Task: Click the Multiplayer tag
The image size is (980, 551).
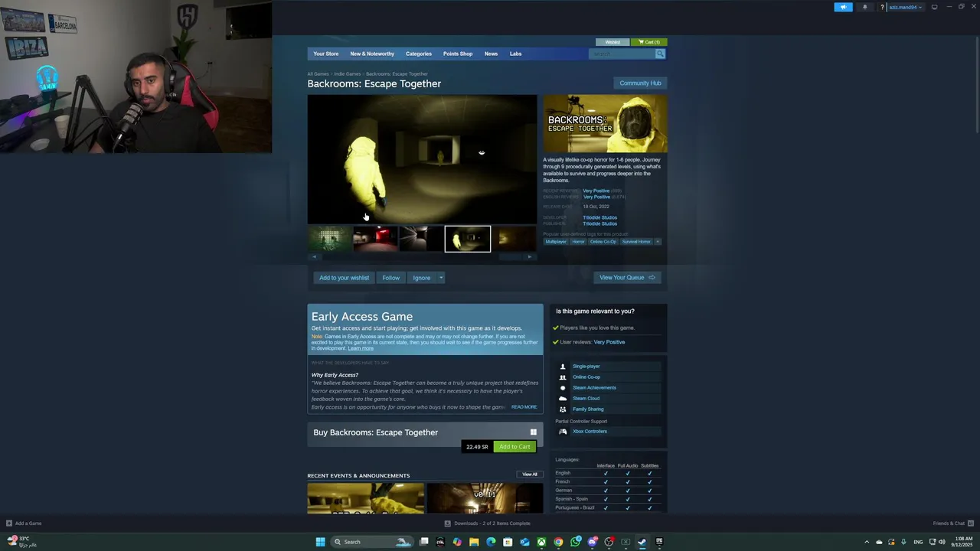Action: coord(556,242)
